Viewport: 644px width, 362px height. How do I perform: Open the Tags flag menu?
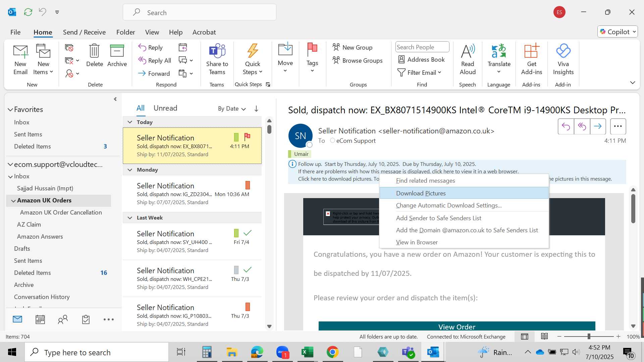coord(312,58)
